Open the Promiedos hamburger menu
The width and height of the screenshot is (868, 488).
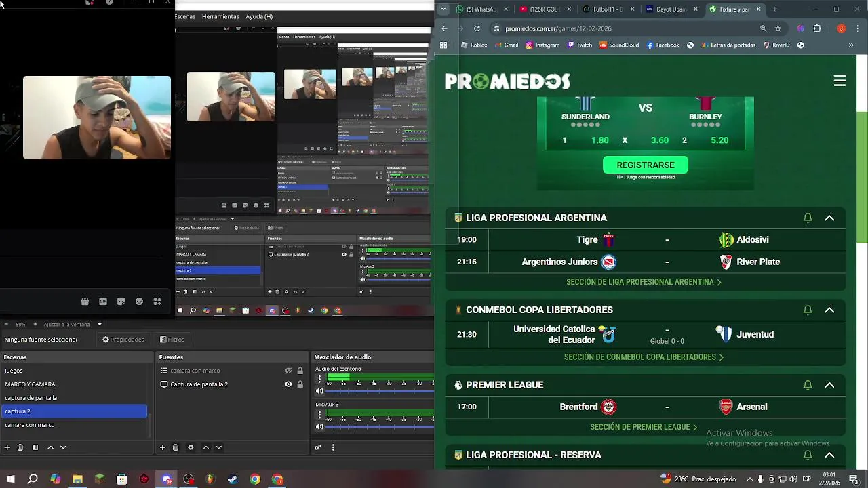point(840,81)
